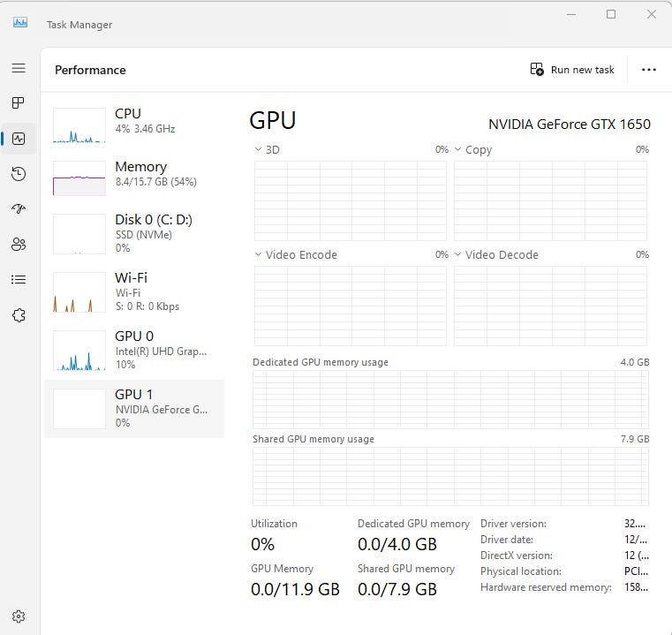Click the Hardware reserved memory label
The width and height of the screenshot is (672, 635).
pyautogui.click(x=546, y=587)
